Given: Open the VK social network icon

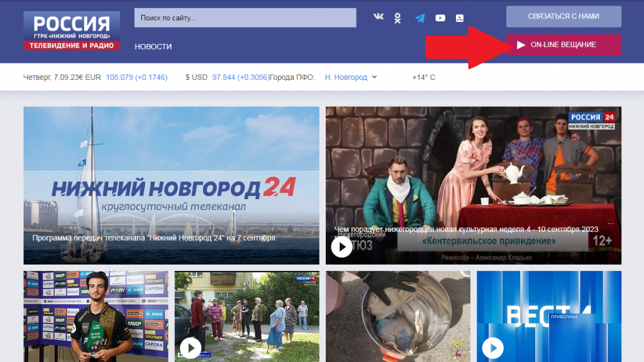Looking at the screenshot, I should (378, 17).
